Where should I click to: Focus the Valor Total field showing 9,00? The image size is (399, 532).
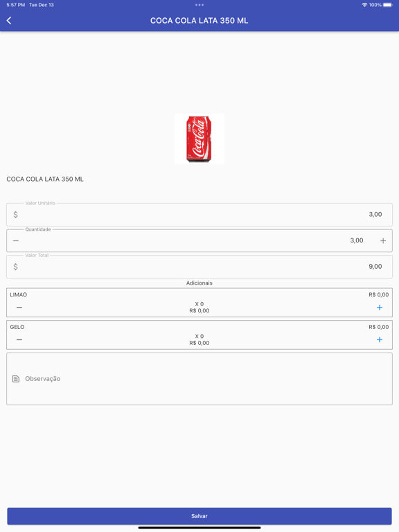pos(199,267)
